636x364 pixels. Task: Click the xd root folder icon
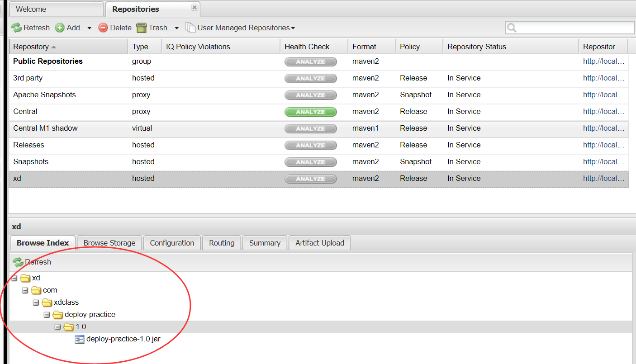pyautogui.click(x=25, y=278)
